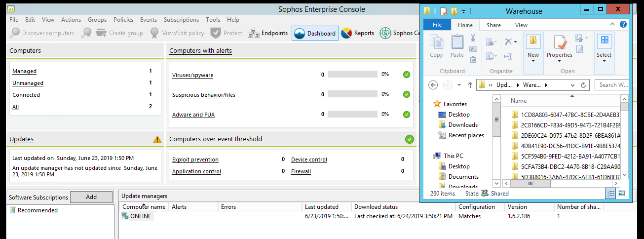Screen dimensions: 644x239
Task: Switch to Details view icon in status bar
Action: click(x=611, y=194)
